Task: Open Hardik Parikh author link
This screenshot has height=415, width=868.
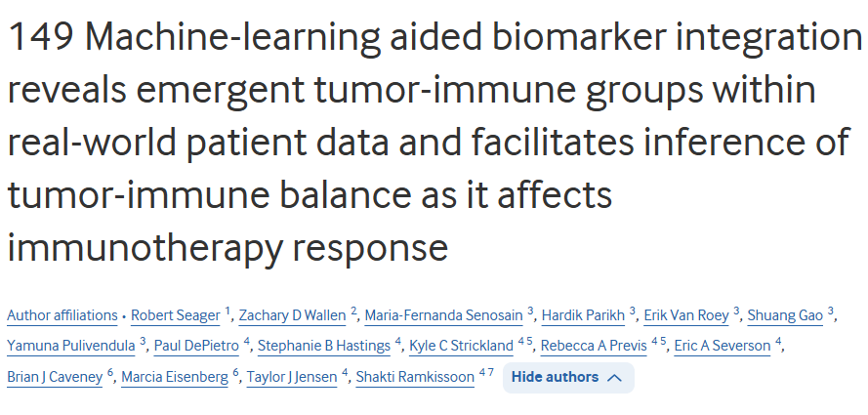Action: tap(583, 315)
